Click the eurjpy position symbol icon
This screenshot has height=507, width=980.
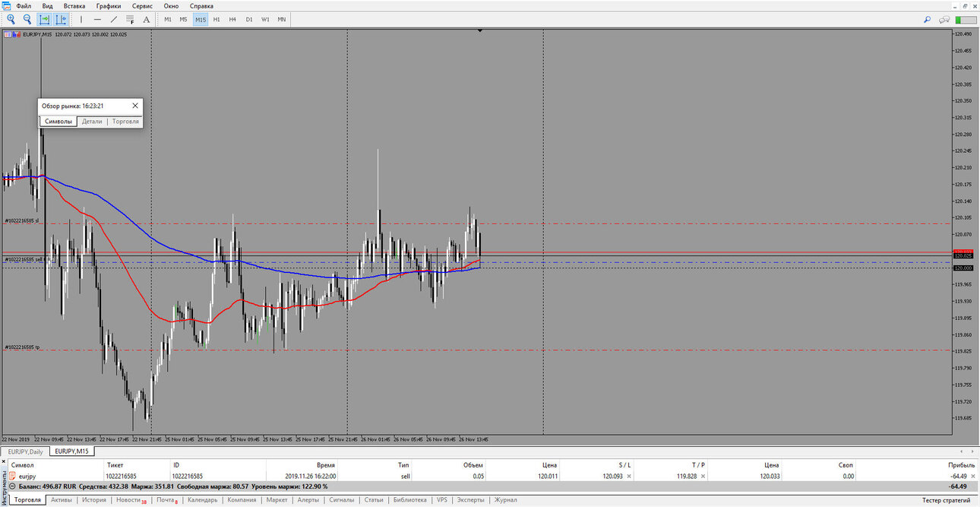coord(12,476)
